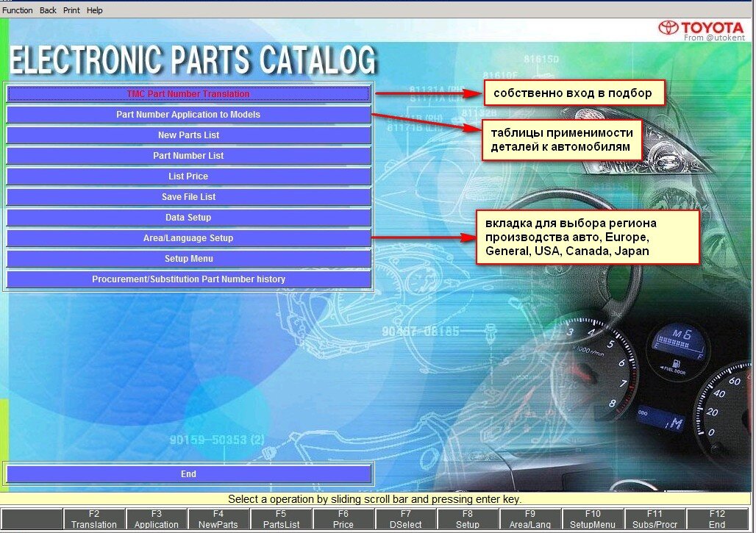Click the Toyota logo
Viewport: 756px width, 533px height.
tap(702, 28)
